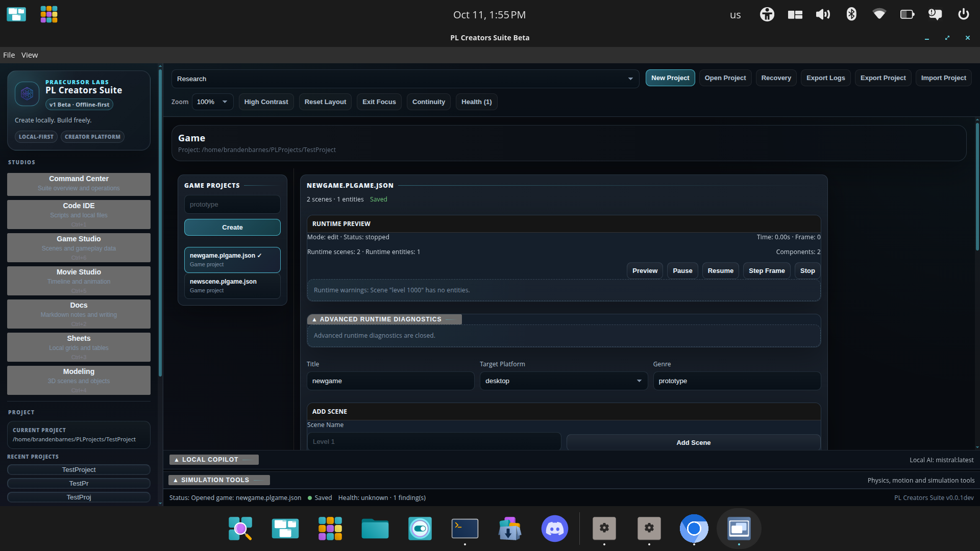The width and height of the screenshot is (980, 551).
Task: Open Bluetooth icon in system tray
Action: (x=851, y=14)
